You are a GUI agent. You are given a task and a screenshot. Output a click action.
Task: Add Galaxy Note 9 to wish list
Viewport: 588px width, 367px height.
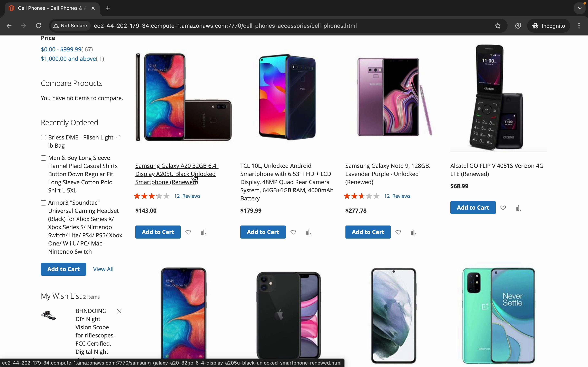click(x=398, y=232)
